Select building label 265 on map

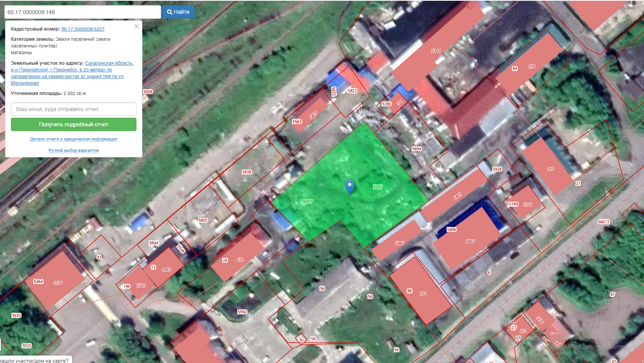[x=551, y=169]
